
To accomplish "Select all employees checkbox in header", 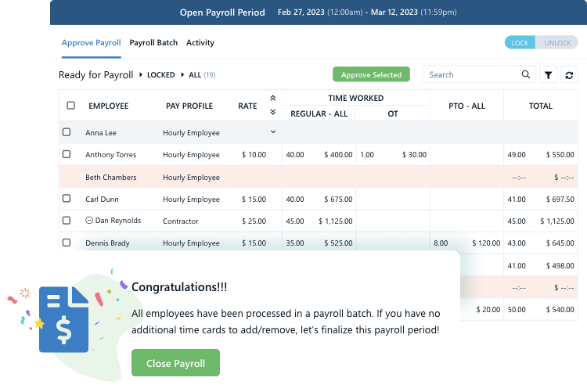I will pos(71,106).
